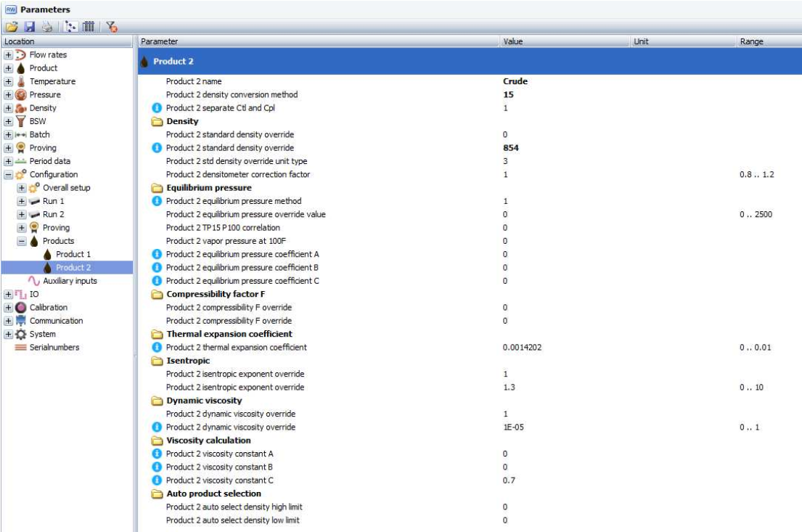Viewport: 802px width, 532px height.
Task: Expand the Batch tree node
Action: (x=8, y=134)
